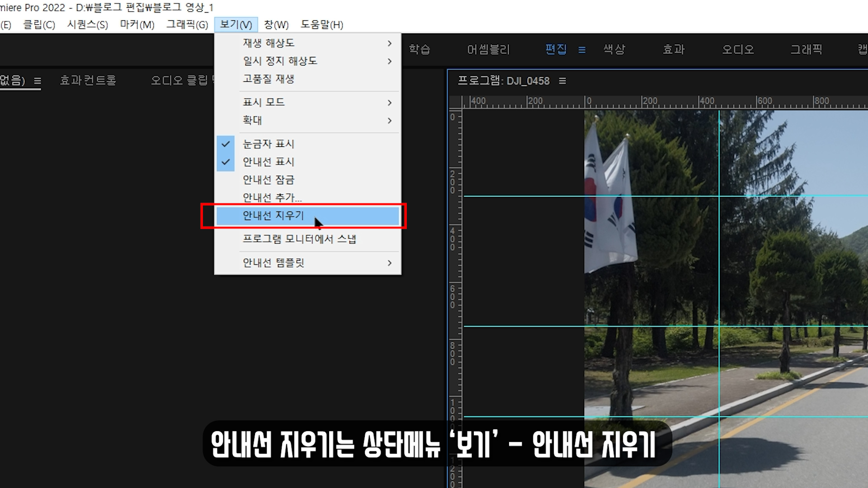Open the 그래픽(G) menu in menu bar
This screenshot has height=488, width=868.
tap(187, 24)
